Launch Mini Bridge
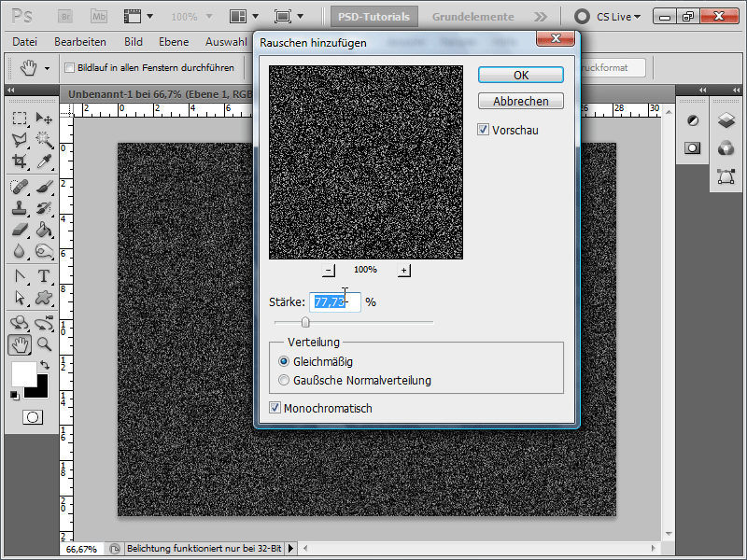The image size is (747, 560). (99, 17)
